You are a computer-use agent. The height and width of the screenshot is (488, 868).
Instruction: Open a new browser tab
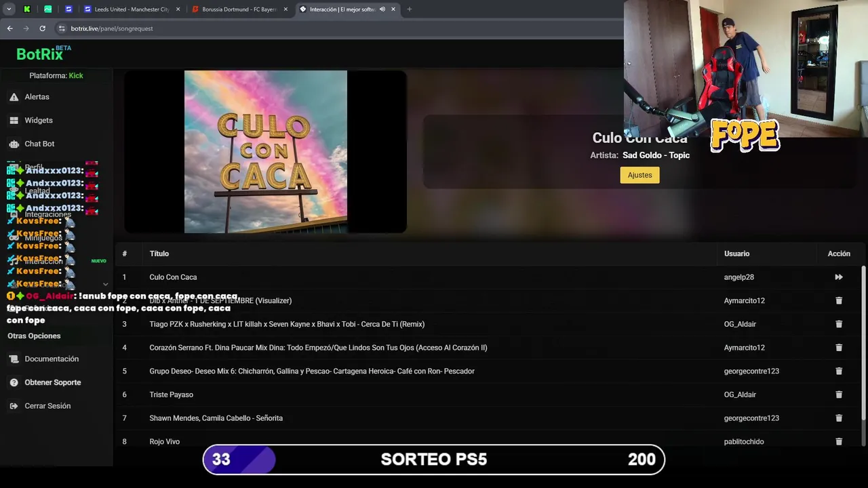pyautogui.click(x=410, y=9)
